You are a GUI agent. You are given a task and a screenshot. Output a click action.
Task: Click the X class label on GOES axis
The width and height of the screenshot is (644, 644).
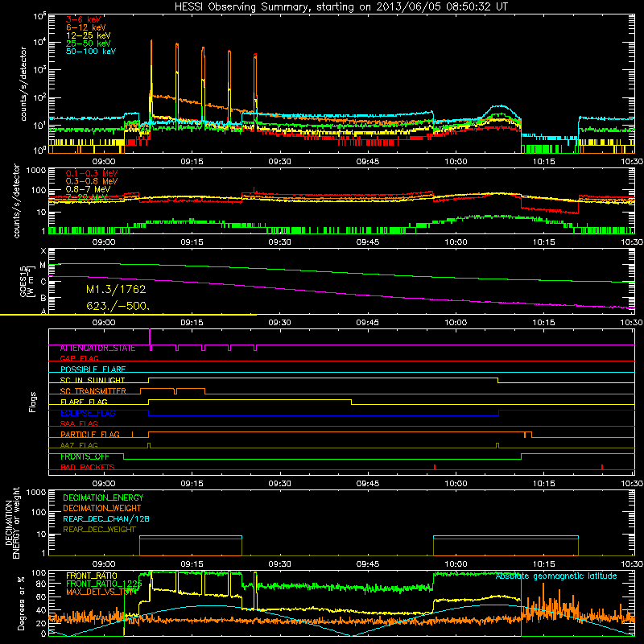click(43, 251)
